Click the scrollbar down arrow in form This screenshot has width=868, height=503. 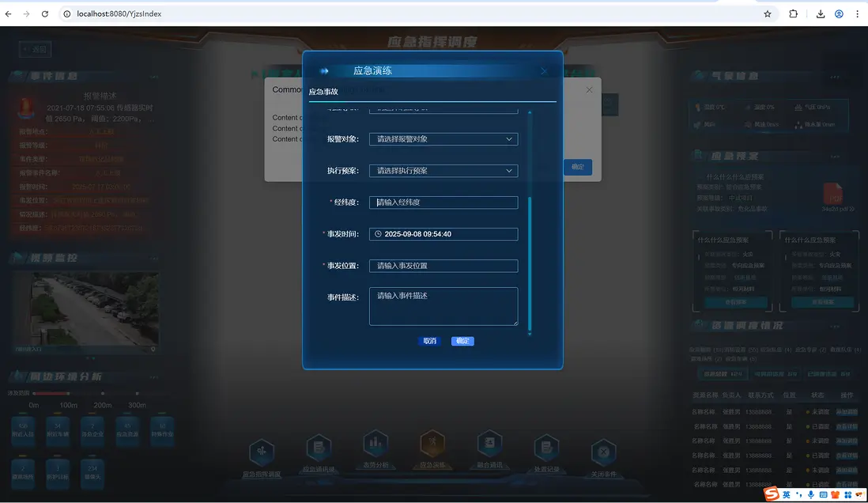(530, 334)
